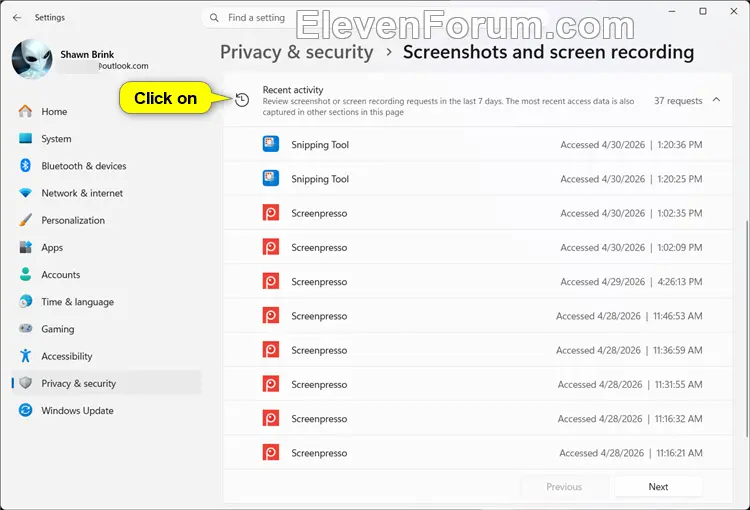Image resolution: width=750 pixels, height=510 pixels.
Task: Click the Accessibility figure icon
Action: (x=25, y=355)
